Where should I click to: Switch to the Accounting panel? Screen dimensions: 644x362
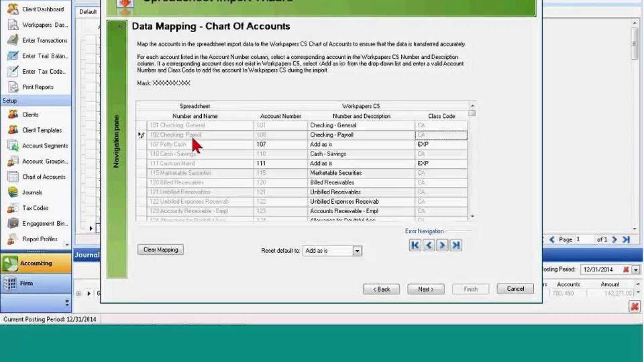pos(36,263)
